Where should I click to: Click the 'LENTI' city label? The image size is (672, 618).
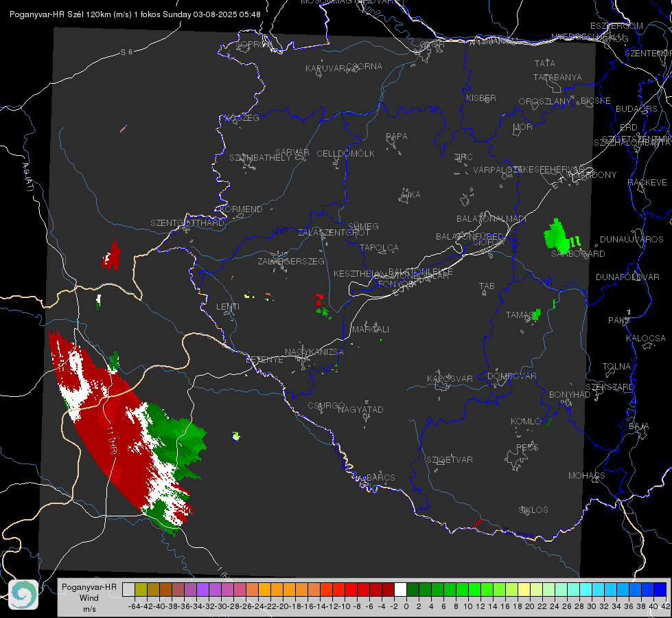228,307
